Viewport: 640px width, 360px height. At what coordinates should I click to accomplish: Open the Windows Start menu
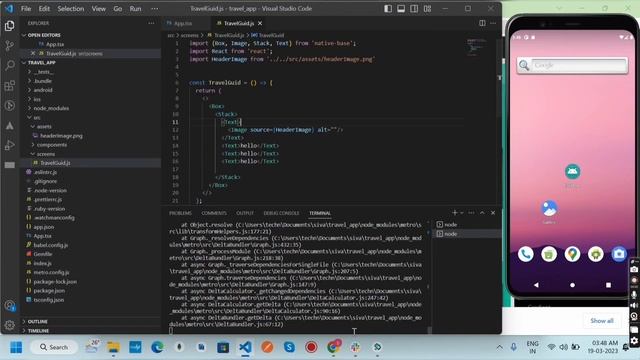tap(16, 347)
